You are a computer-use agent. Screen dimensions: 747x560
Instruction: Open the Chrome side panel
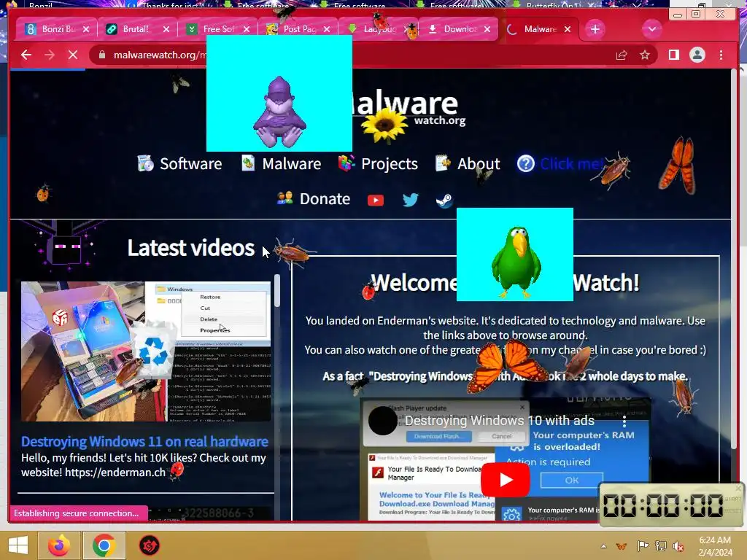click(673, 55)
